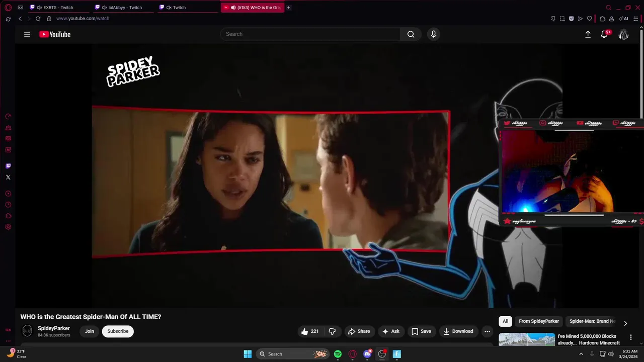The height and width of the screenshot is (362, 644).
Task: Open X (Twitter) from the sidebar
Action: [8, 177]
